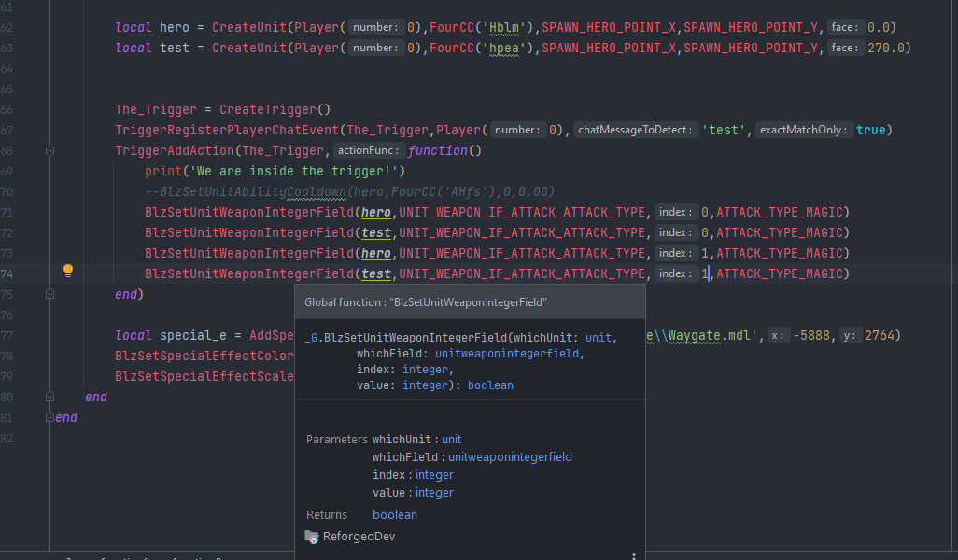Place cursor on the true keyword
Screen dimensions: 958x560
coord(870,130)
